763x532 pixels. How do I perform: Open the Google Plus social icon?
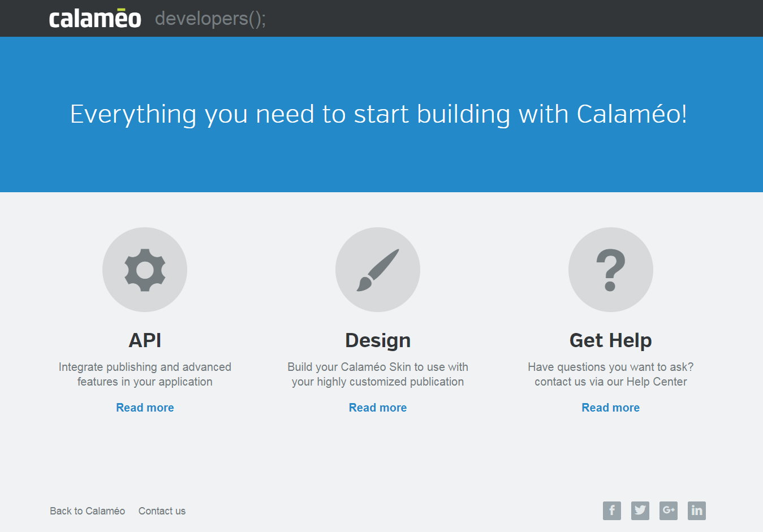point(669,511)
